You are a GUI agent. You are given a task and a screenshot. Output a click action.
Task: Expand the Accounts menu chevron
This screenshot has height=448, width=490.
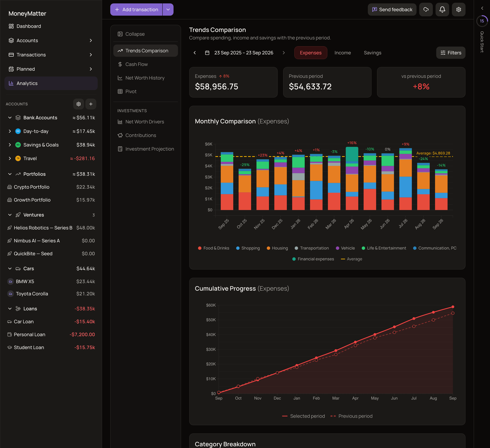pos(91,41)
